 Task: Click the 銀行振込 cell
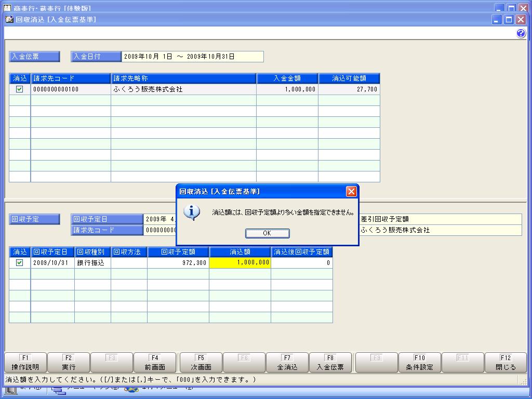(x=92, y=262)
